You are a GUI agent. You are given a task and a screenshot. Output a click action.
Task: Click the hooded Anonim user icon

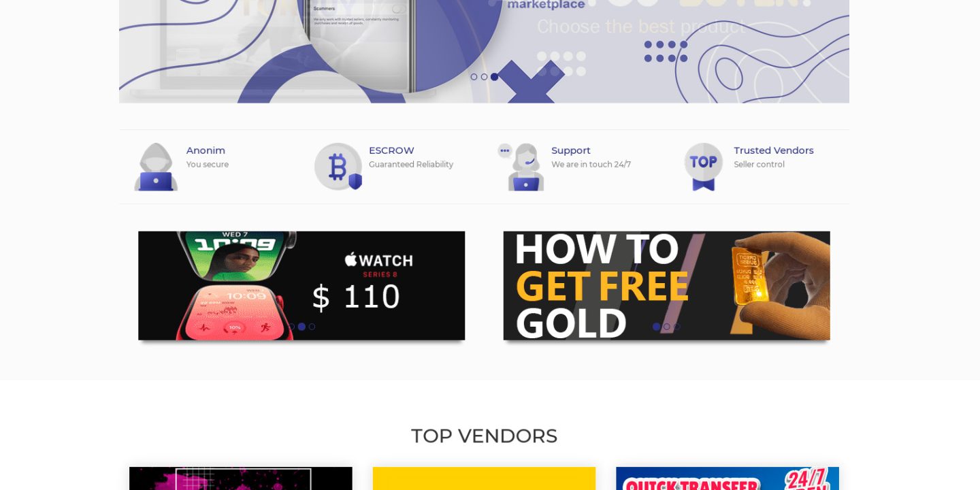click(156, 167)
